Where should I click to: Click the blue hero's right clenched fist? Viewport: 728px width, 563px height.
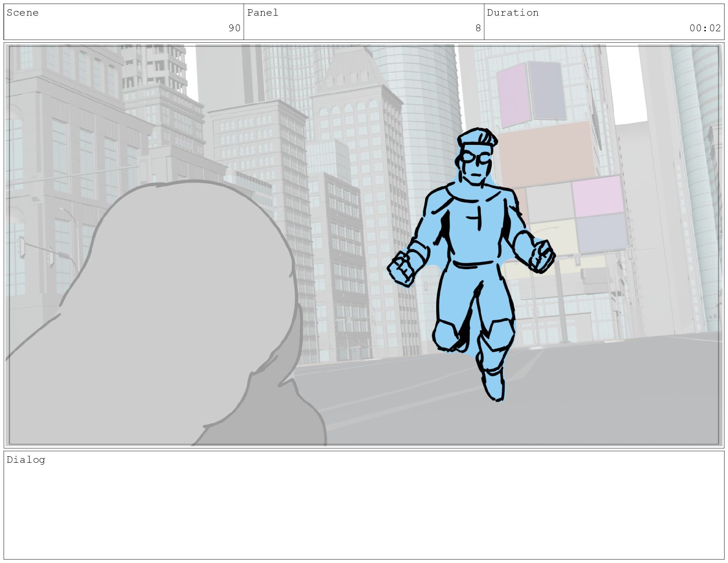[541, 256]
